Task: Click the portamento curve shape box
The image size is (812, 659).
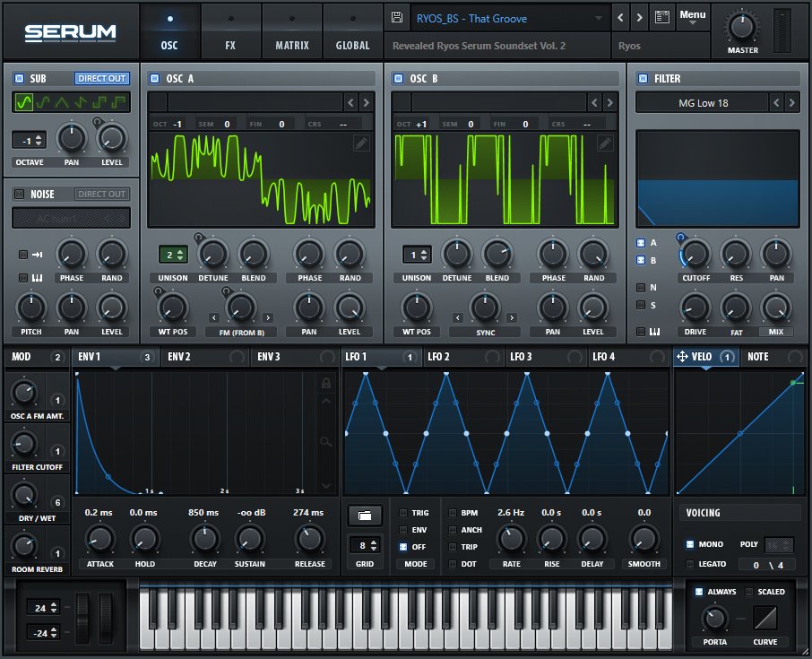Action: (x=764, y=618)
